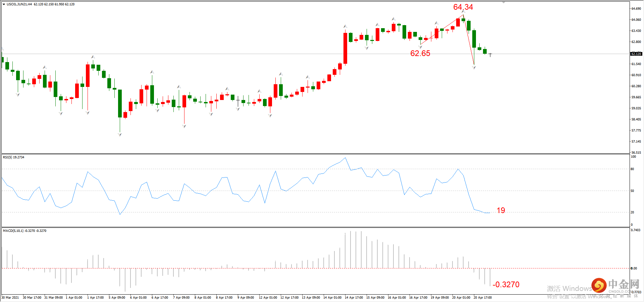Click the red 62.65 price annotation
The image size is (644, 302).
(420, 53)
